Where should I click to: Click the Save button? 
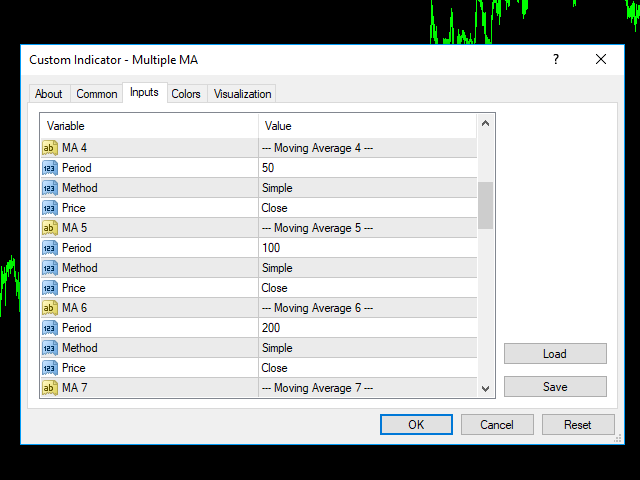coord(555,387)
